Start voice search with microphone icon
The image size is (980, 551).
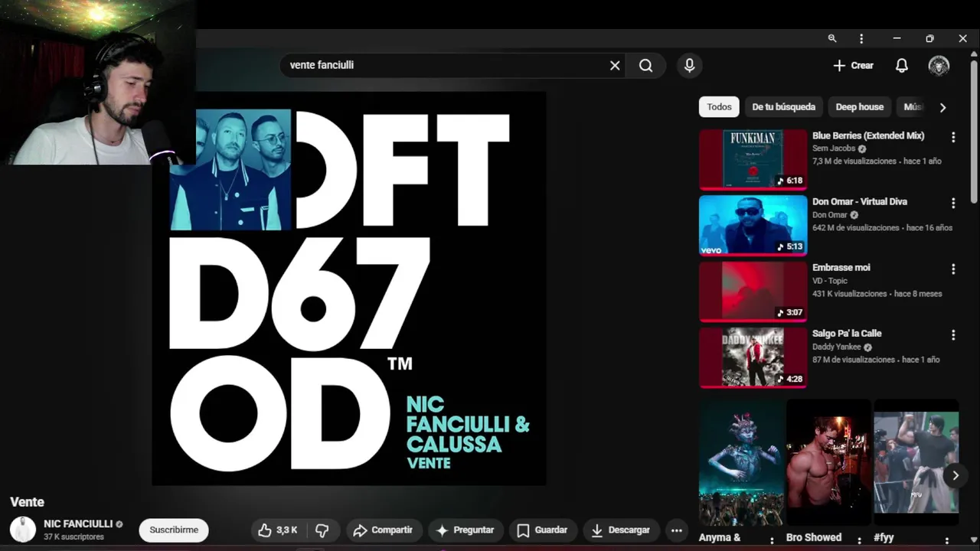point(690,66)
